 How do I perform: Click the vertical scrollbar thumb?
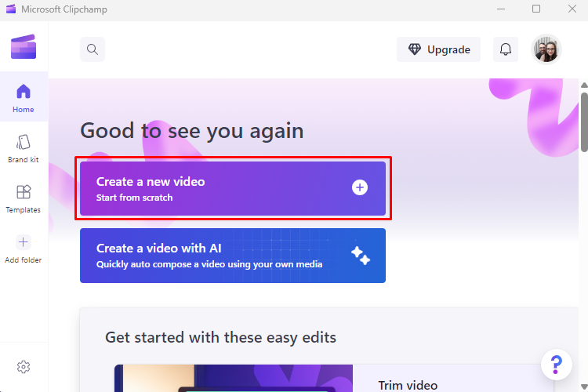click(x=584, y=122)
